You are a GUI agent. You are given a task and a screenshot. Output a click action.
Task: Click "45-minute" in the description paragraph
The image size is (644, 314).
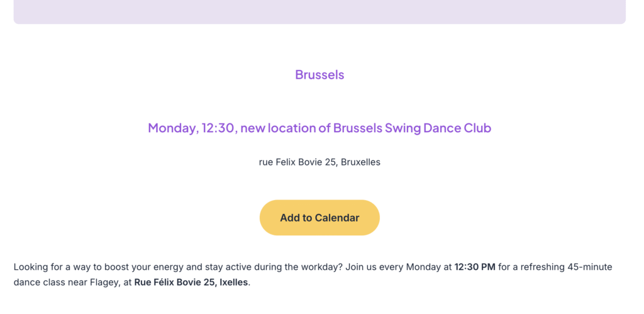pos(591,267)
